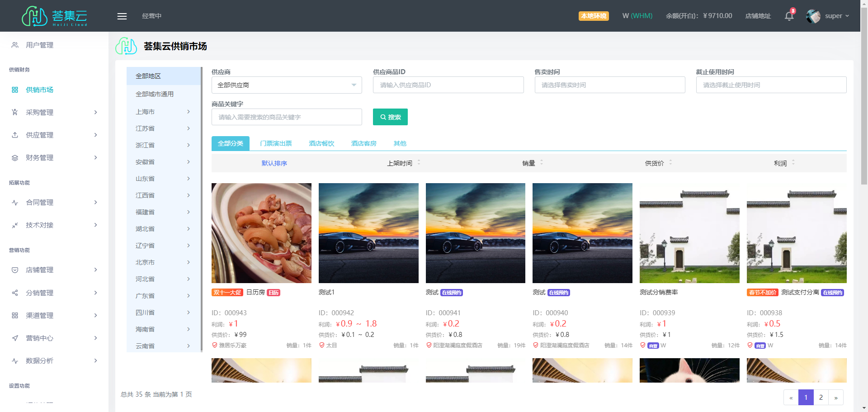Open product thumbnail ID 000942
This screenshot has width=868, height=412.
[x=368, y=233]
